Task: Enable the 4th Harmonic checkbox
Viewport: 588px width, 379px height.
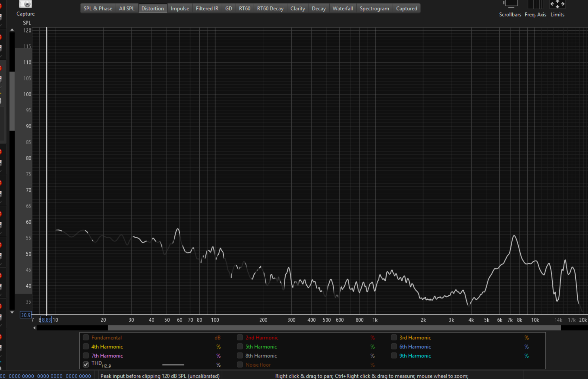Action: point(86,347)
